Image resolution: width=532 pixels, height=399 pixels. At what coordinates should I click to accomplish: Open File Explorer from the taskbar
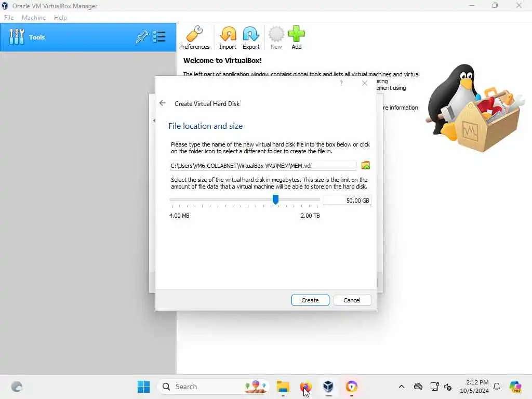coord(283,387)
